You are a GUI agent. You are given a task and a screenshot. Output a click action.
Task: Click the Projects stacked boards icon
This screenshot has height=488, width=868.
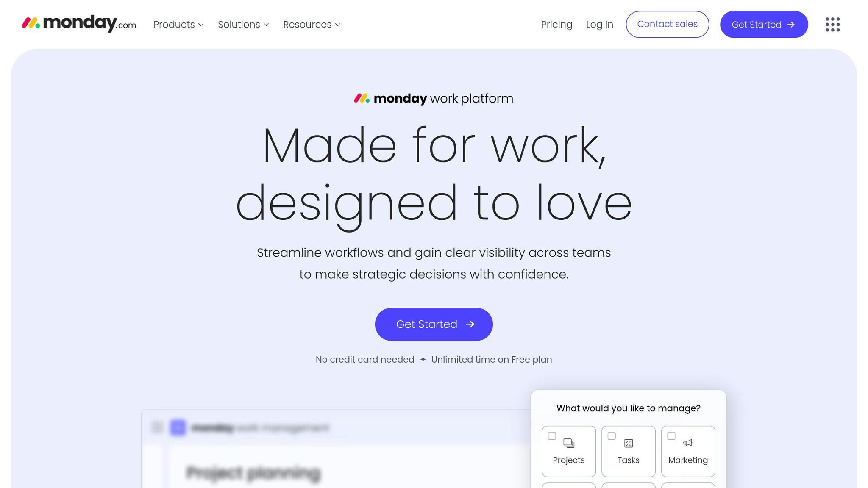(x=569, y=443)
